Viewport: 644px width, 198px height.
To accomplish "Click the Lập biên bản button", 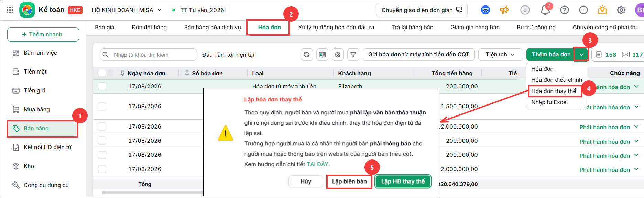I will [x=349, y=181].
